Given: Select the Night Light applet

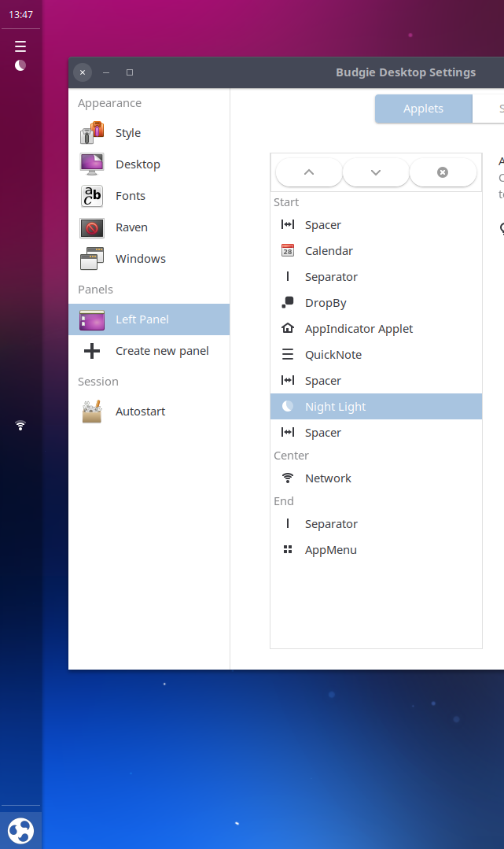Looking at the screenshot, I should (376, 407).
